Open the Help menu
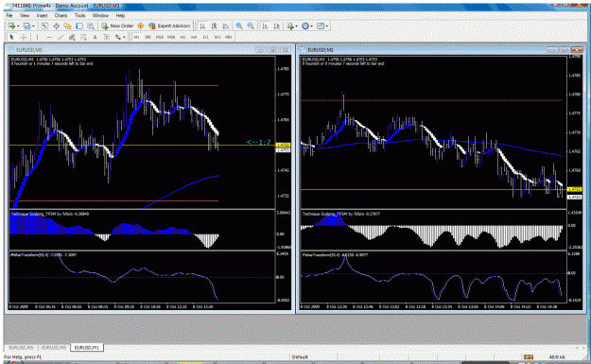Viewport: 591px width, 364px height. click(120, 15)
